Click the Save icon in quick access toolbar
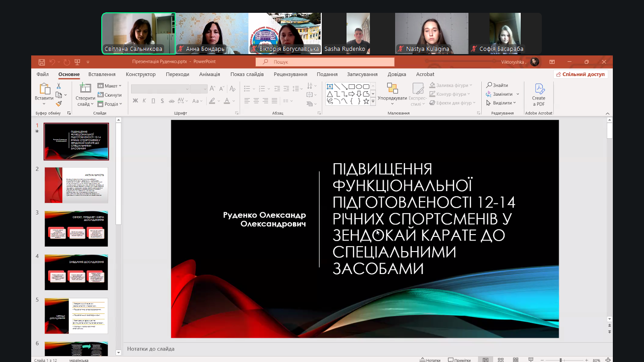Viewport: 644px width, 362px height. pyautogui.click(x=42, y=62)
